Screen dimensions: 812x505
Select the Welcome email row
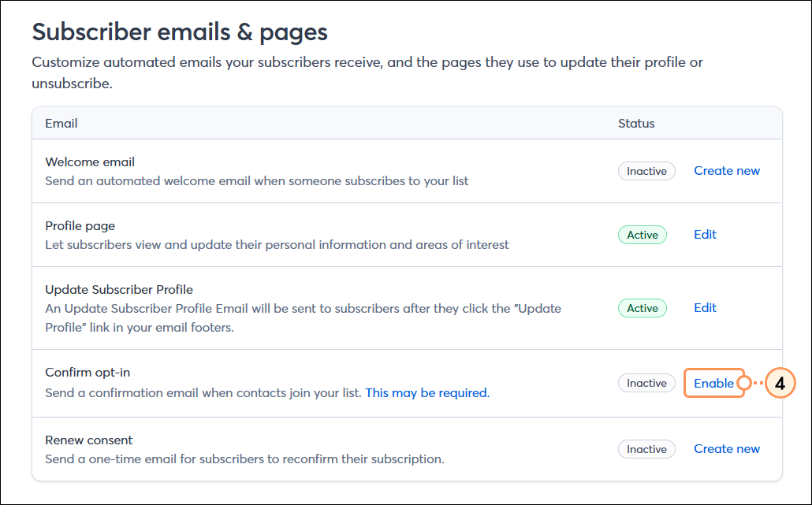pos(315,171)
